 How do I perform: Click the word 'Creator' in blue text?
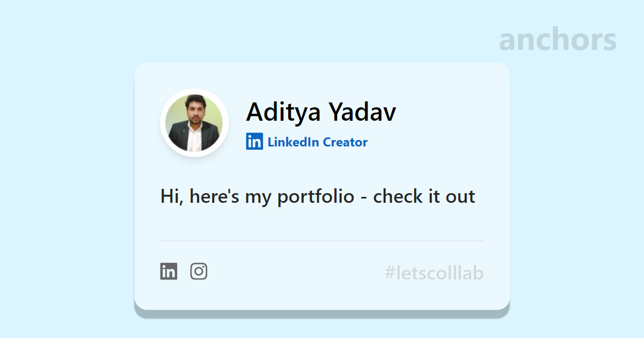[x=345, y=142]
